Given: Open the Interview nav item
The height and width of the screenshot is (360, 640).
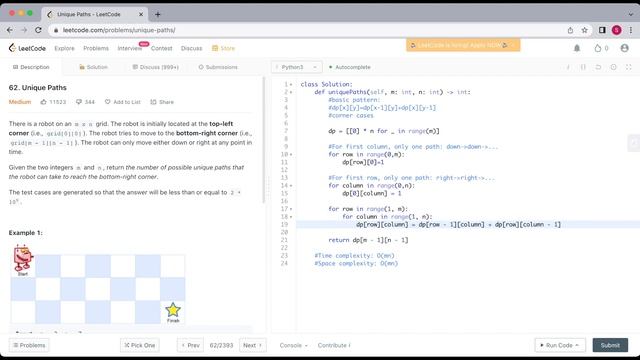Looking at the screenshot, I should [x=130, y=48].
